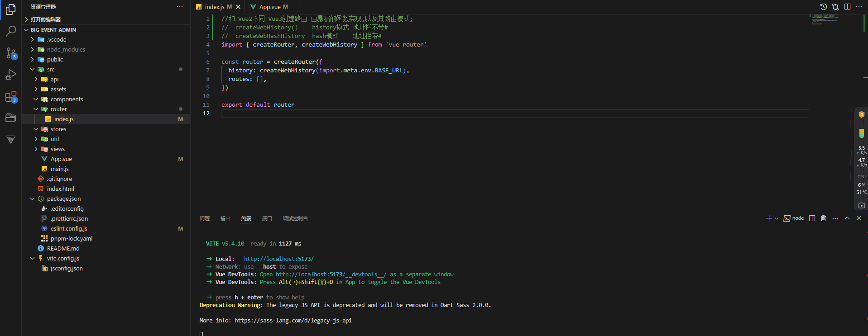Open the 调试控制台 panel tab

click(x=295, y=218)
